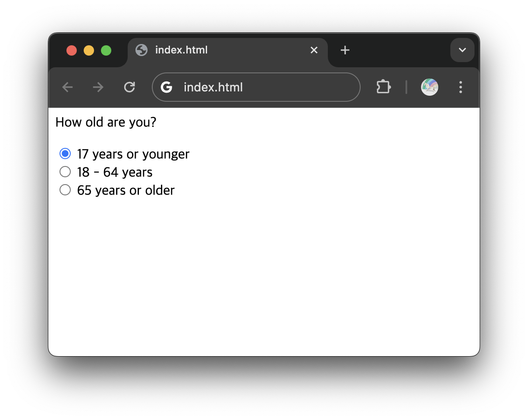Screen dimensions: 528x420
Task: Click the browser forward arrow
Action: point(98,88)
